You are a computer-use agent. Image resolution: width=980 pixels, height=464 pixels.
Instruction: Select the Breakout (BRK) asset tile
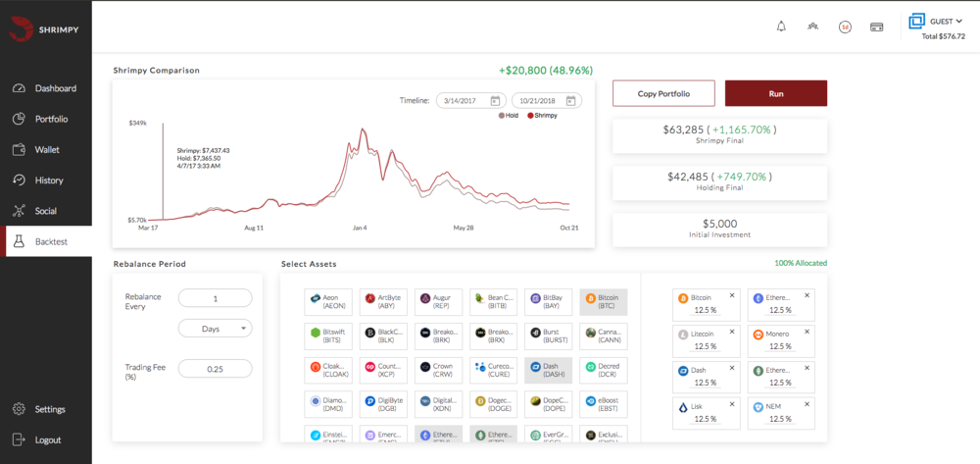(x=438, y=336)
